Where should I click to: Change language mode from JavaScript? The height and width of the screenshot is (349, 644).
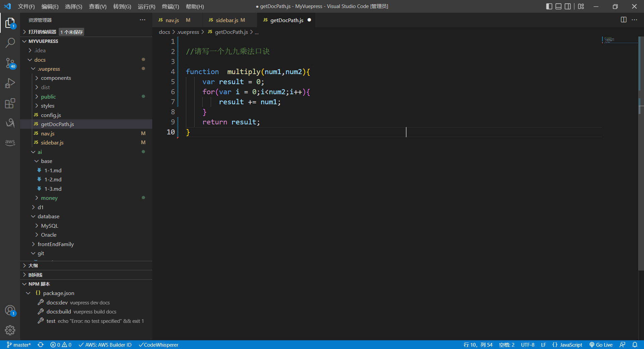click(571, 345)
